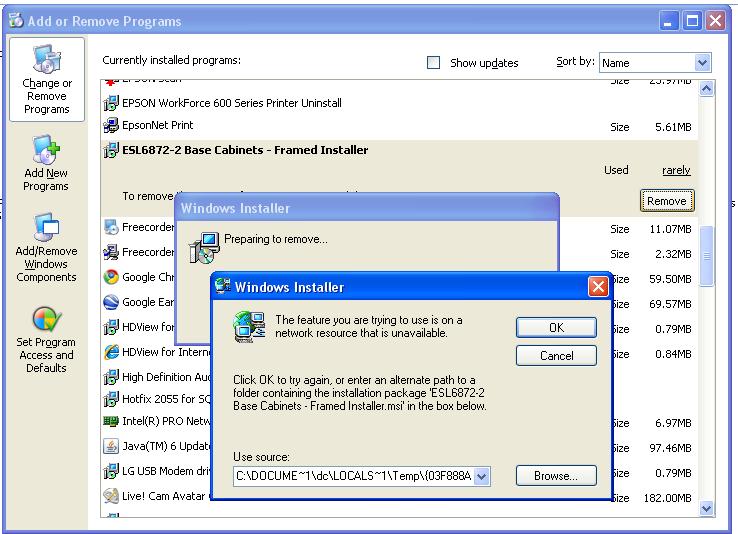Click the High Definition Audio program icon
The image size is (738, 534).
111,377
